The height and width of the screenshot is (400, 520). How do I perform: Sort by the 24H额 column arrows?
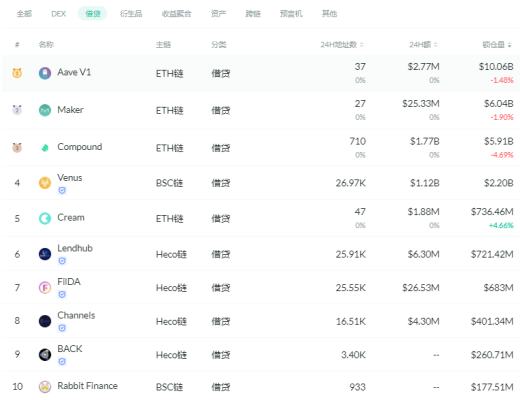point(435,44)
